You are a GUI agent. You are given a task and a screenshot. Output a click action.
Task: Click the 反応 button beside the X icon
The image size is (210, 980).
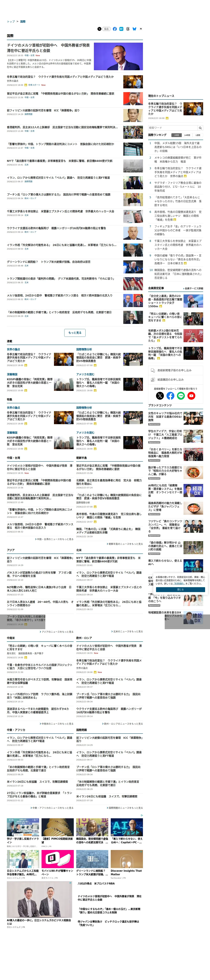tap(106, 29)
